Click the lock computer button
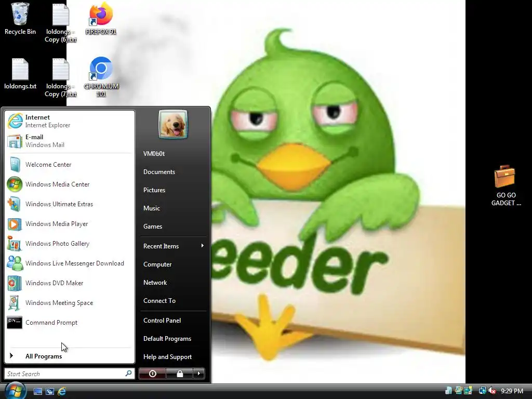This screenshot has width=532, height=399. pos(179,374)
